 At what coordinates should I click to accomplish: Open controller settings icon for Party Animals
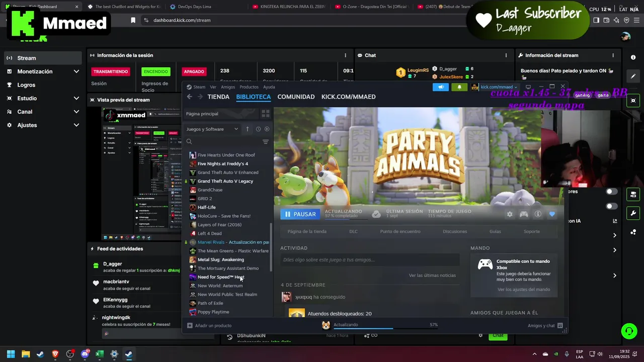click(524, 214)
